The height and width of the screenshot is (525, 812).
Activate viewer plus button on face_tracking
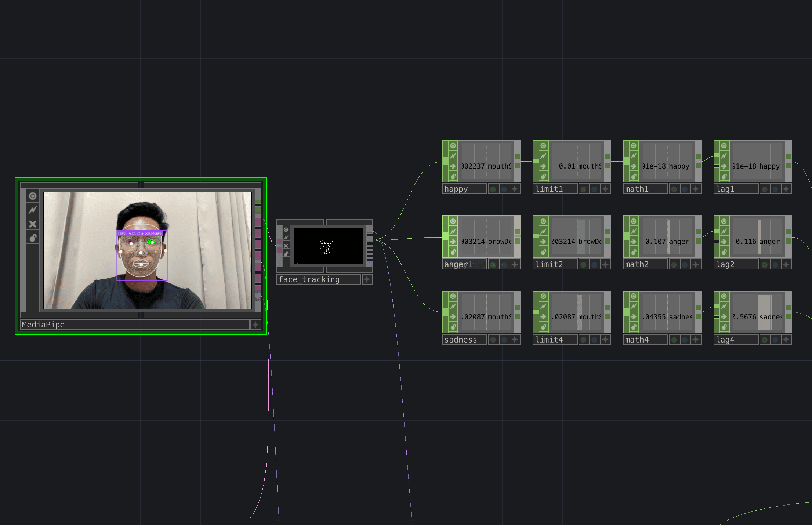pyautogui.click(x=367, y=279)
